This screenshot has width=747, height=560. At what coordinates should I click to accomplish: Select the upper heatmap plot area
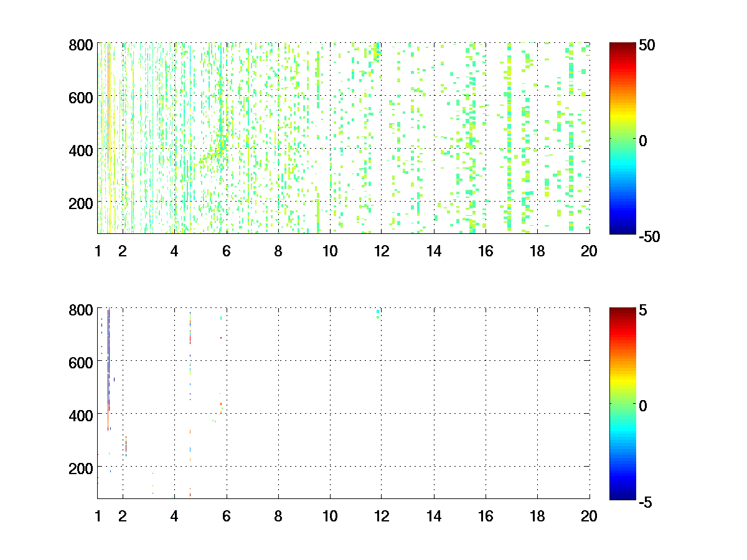(x=344, y=138)
